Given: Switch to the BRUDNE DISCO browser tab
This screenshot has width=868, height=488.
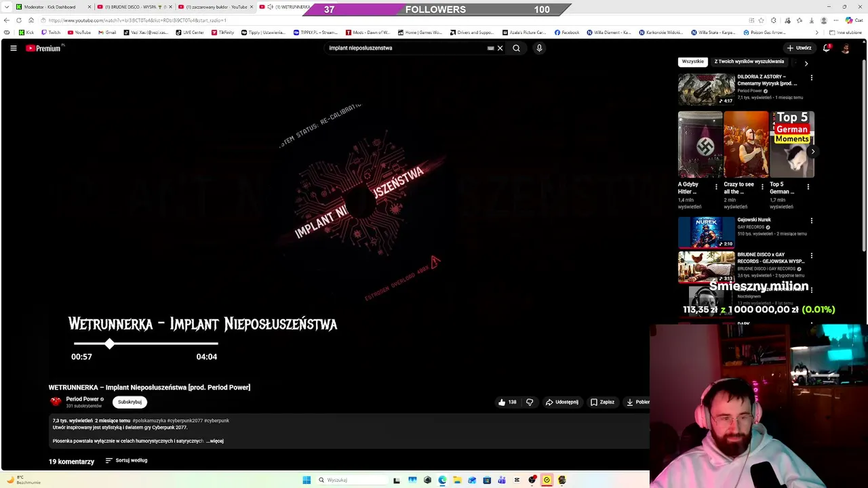Looking at the screenshot, I should tap(134, 7).
